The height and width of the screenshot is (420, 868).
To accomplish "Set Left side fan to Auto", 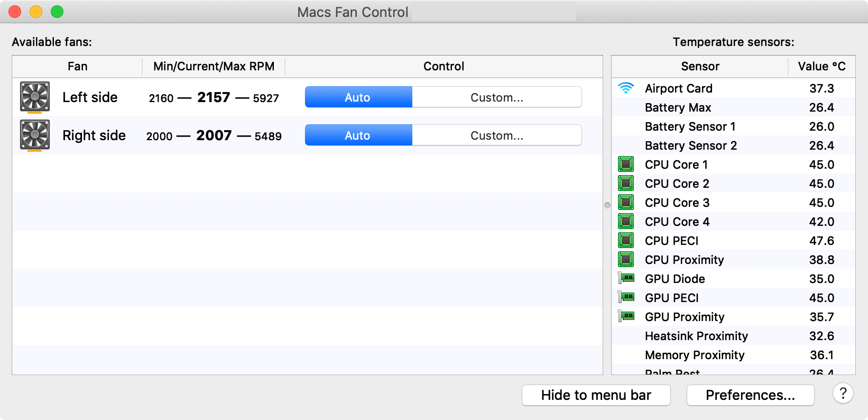I will coord(358,97).
